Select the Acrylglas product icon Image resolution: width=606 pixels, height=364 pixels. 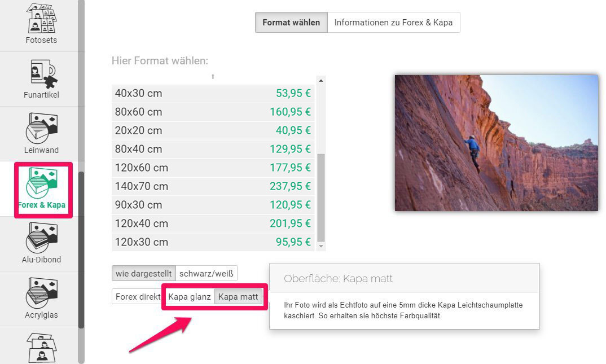(41, 293)
